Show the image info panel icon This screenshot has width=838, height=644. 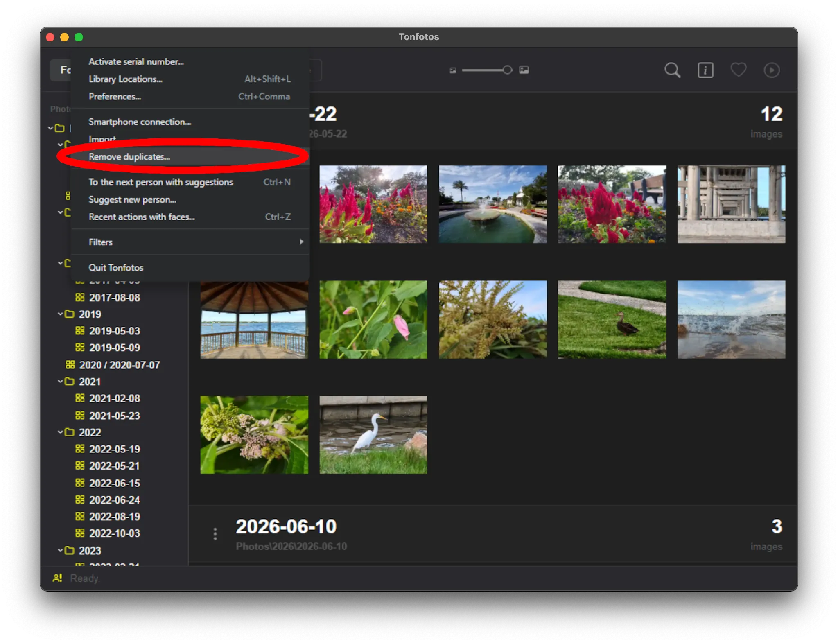tap(705, 70)
